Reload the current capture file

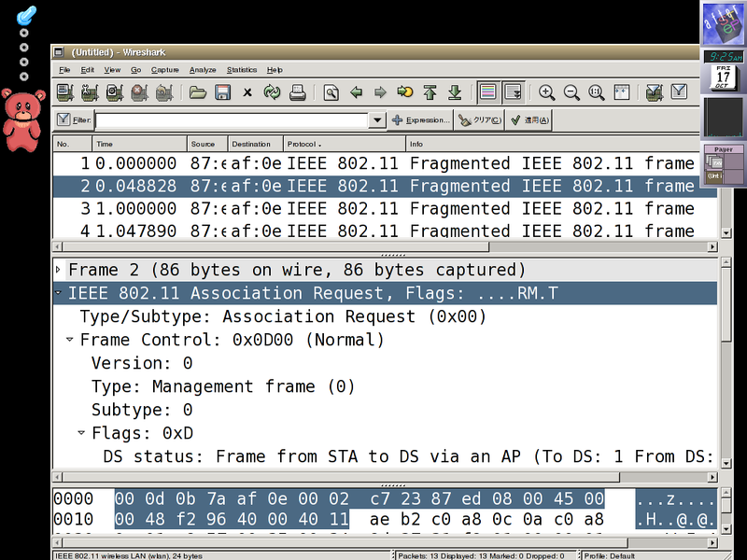pyautogui.click(x=272, y=91)
